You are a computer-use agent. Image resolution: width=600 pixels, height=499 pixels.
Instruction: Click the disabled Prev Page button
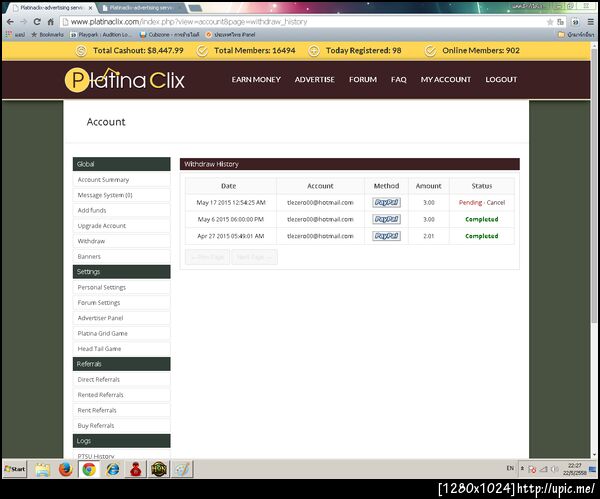click(207, 257)
